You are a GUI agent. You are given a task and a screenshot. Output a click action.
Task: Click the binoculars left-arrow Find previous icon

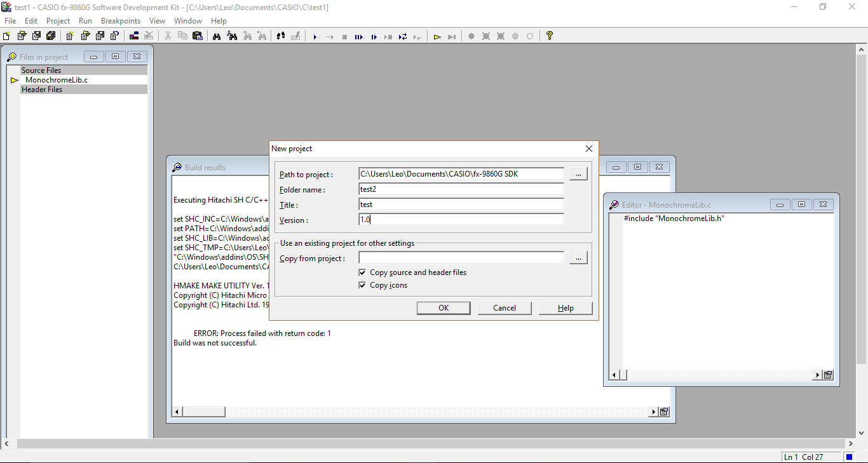click(262, 36)
